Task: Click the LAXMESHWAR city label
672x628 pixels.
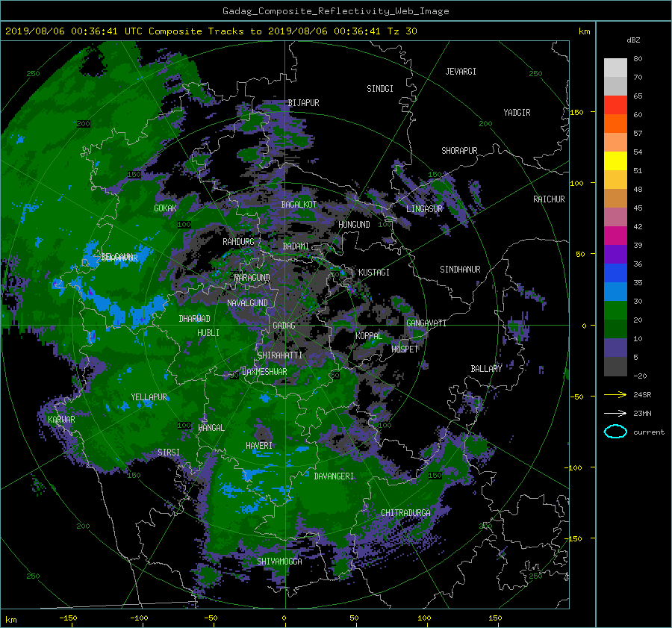Action: (x=264, y=372)
